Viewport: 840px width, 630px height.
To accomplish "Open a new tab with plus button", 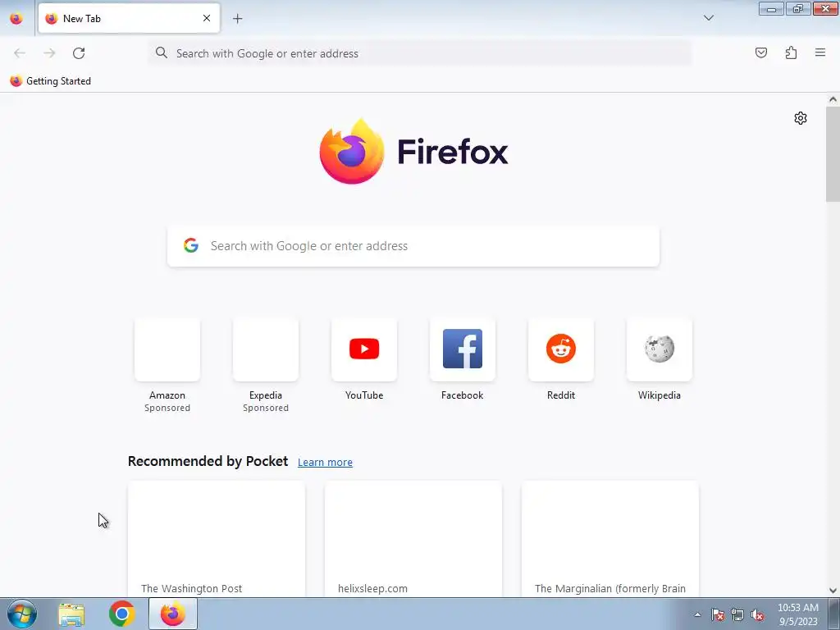I will click(x=237, y=19).
